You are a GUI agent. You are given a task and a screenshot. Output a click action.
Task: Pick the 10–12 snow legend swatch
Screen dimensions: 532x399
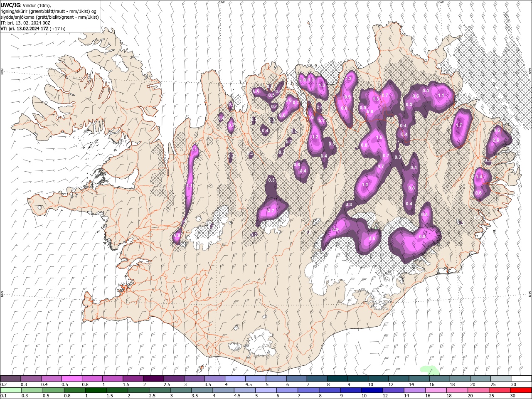[378, 379]
